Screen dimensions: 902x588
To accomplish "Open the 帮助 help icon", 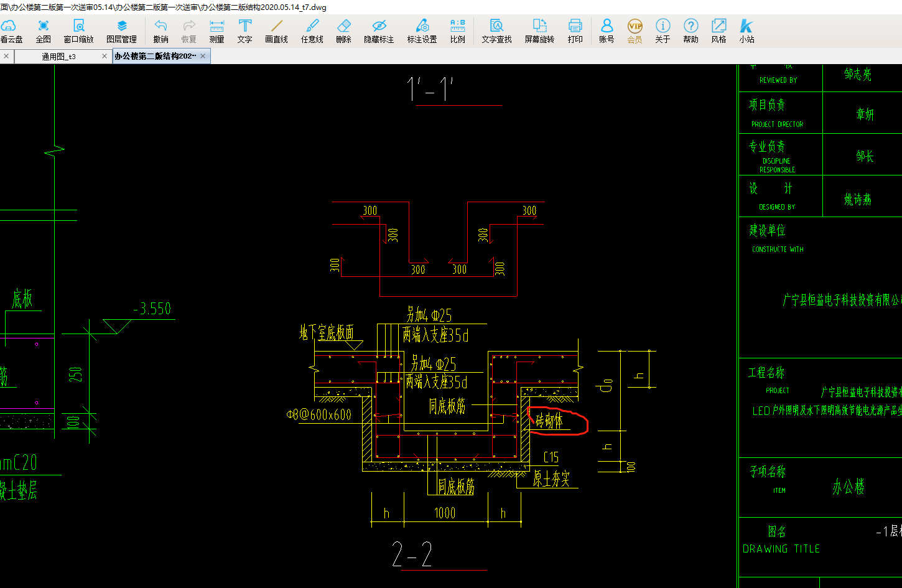I will point(690,31).
